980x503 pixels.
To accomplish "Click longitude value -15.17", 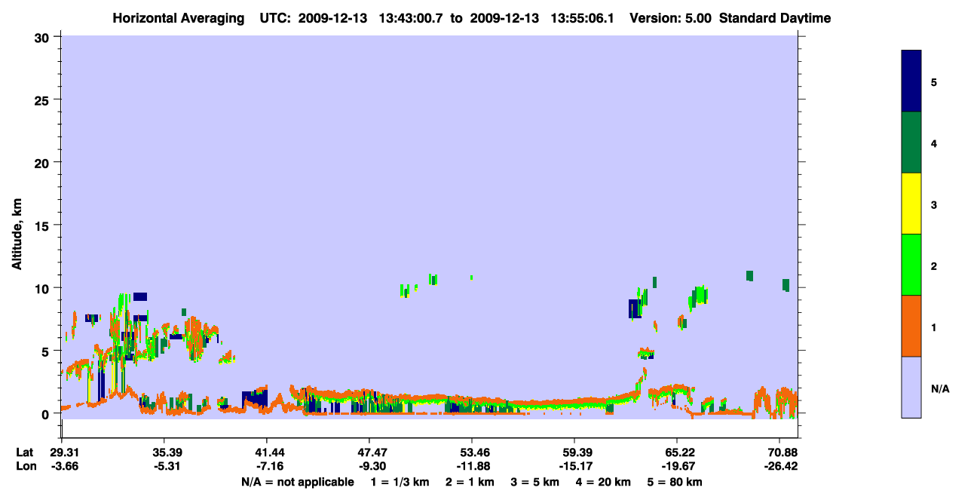I will click(574, 466).
